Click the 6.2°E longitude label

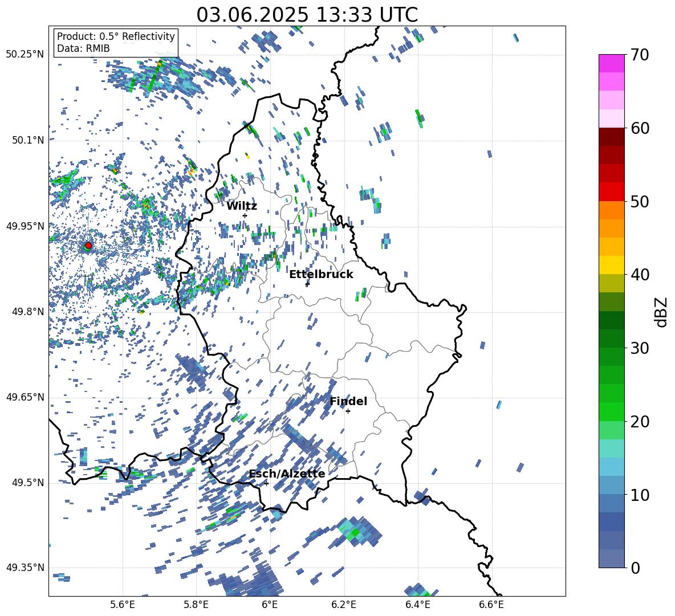[344, 605]
